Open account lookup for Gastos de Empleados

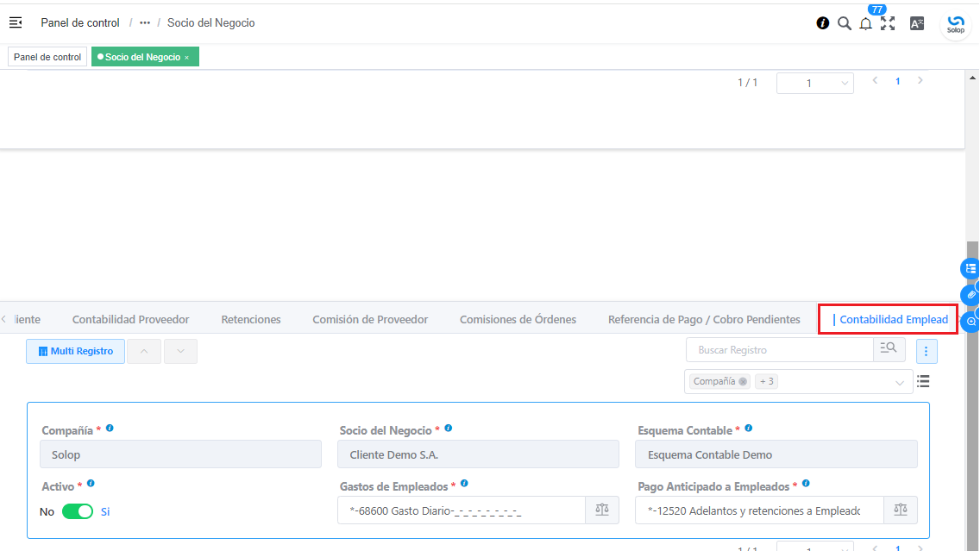point(602,510)
